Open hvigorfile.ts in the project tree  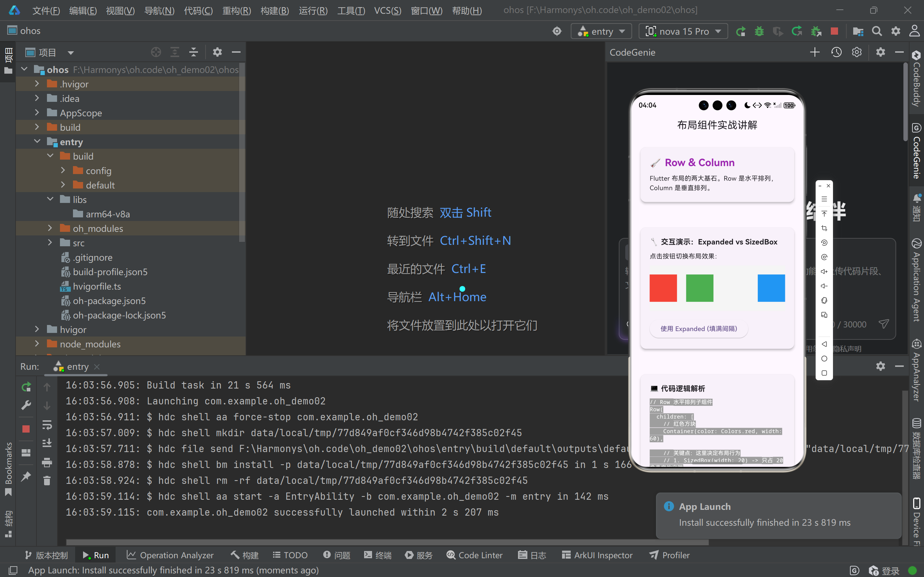coord(97,286)
